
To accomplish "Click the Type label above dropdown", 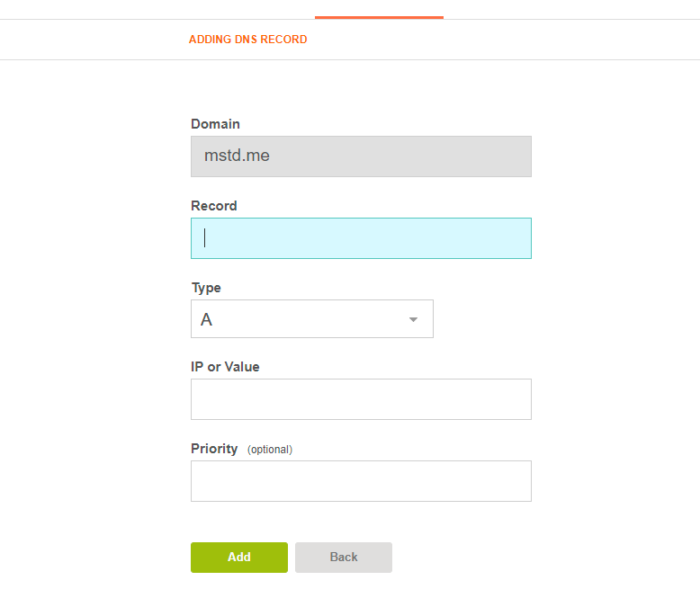I will pyautogui.click(x=206, y=288).
